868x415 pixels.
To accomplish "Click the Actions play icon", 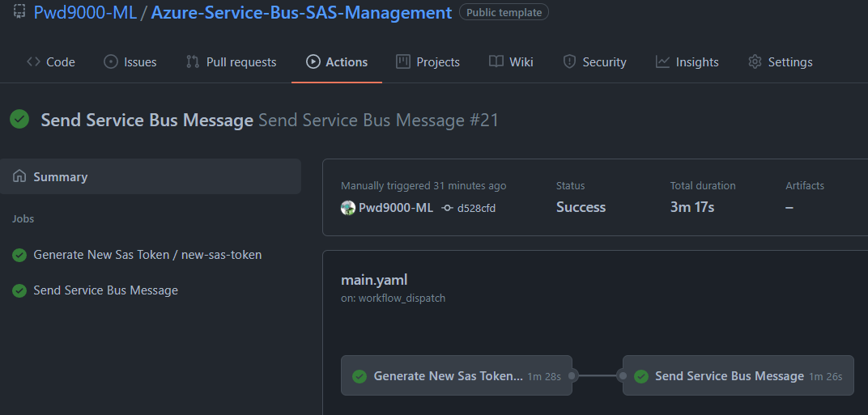I will [313, 62].
